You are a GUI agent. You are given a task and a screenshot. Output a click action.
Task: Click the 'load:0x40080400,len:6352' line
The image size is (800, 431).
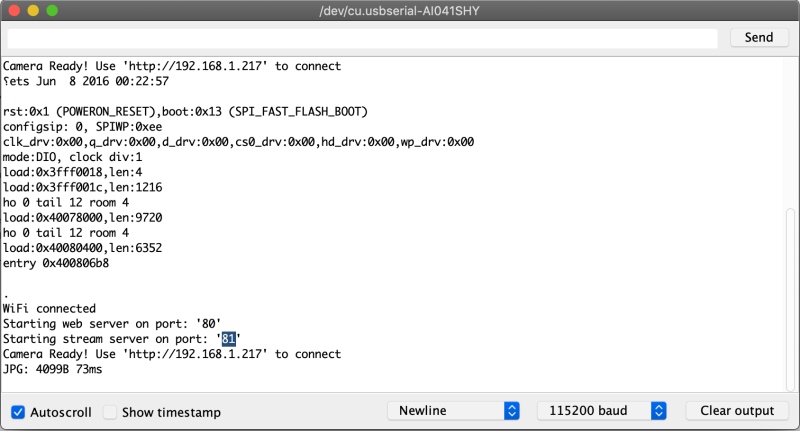pos(82,248)
